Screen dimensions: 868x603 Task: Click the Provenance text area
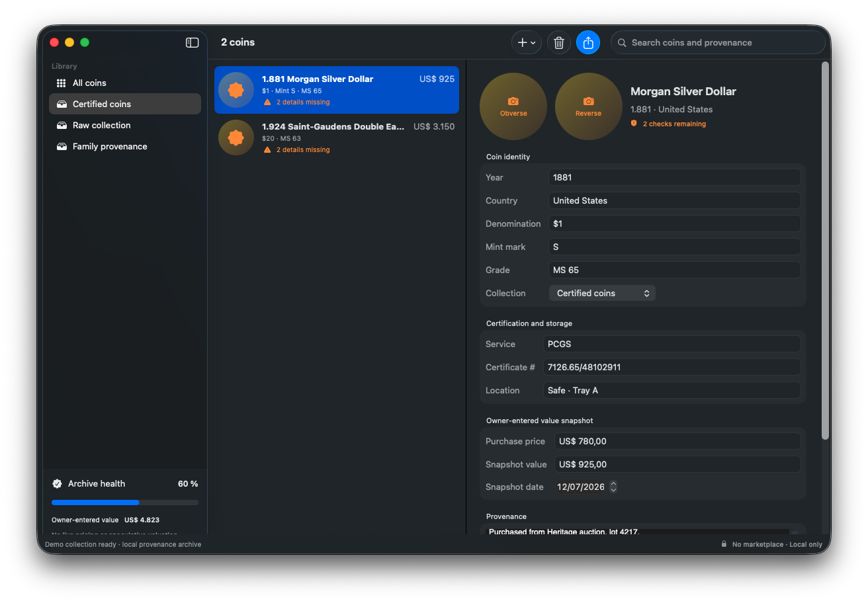click(x=638, y=531)
